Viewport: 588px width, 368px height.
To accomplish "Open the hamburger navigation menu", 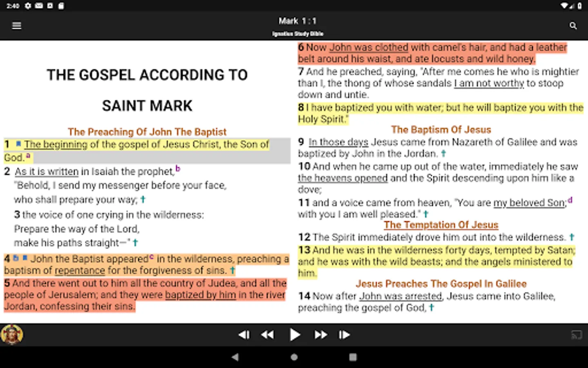I will click(x=17, y=26).
